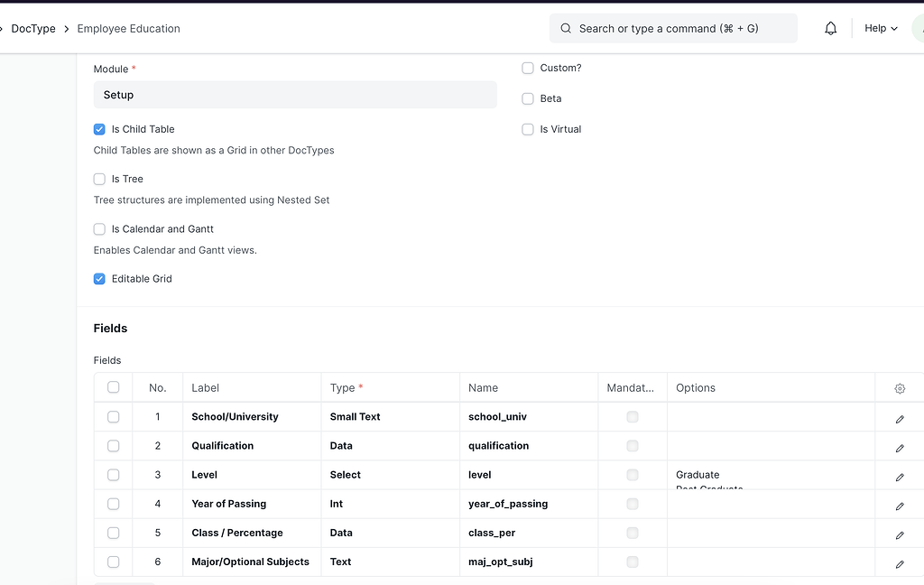Edit the Qualification field using pencil icon
Image resolution: width=924 pixels, height=585 pixels.
pos(899,447)
